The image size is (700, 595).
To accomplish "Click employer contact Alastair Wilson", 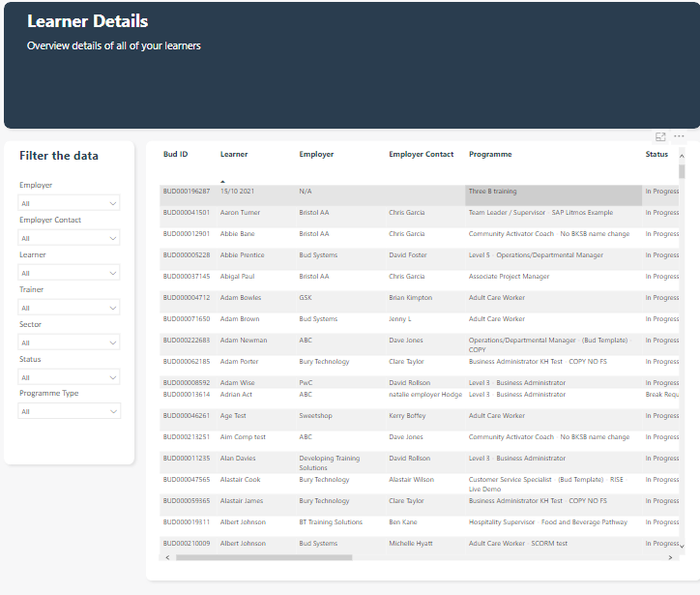I will 411,480.
